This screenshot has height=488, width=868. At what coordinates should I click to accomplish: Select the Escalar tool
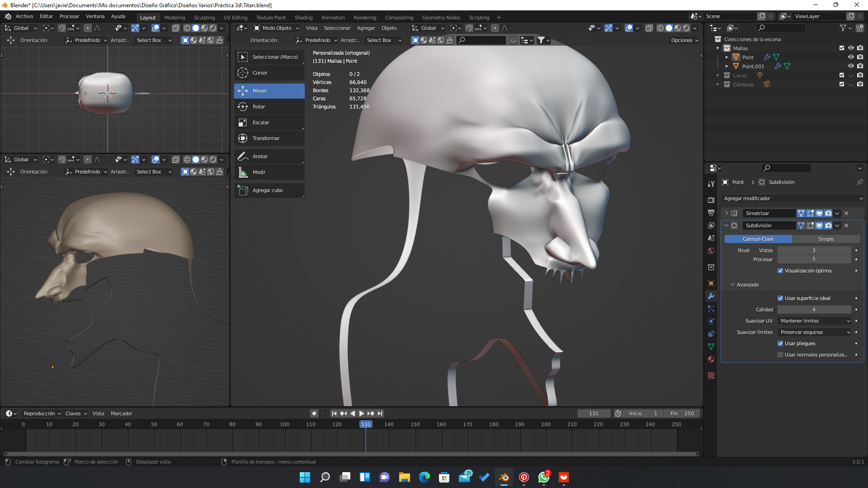click(x=269, y=122)
